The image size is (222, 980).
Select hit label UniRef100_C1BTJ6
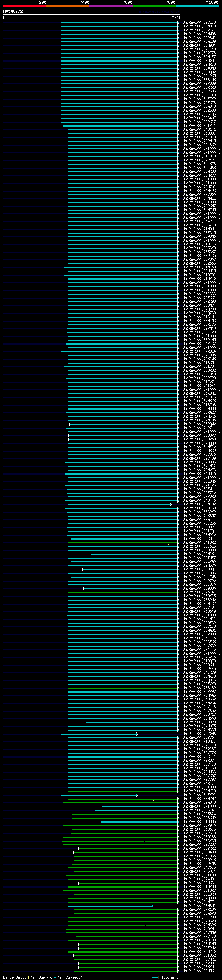click(199, 244)
